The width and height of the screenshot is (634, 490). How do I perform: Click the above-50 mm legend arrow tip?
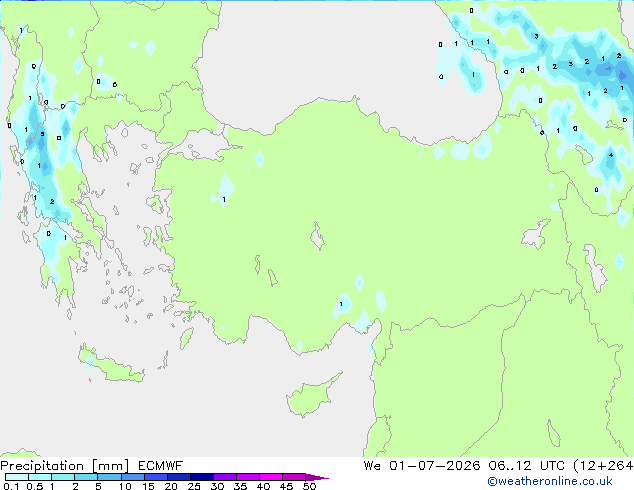point(317,477)
